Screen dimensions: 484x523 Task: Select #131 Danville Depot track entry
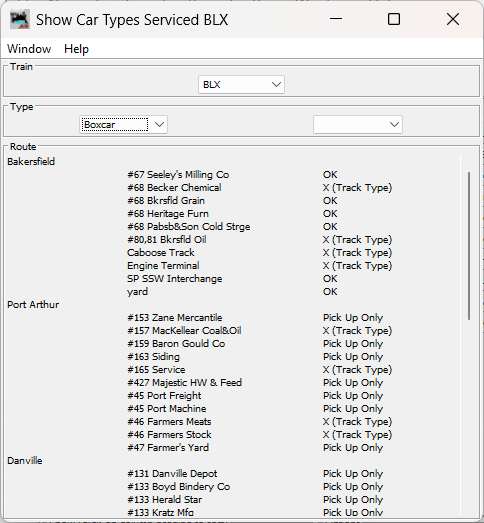[x=172, y=474]
